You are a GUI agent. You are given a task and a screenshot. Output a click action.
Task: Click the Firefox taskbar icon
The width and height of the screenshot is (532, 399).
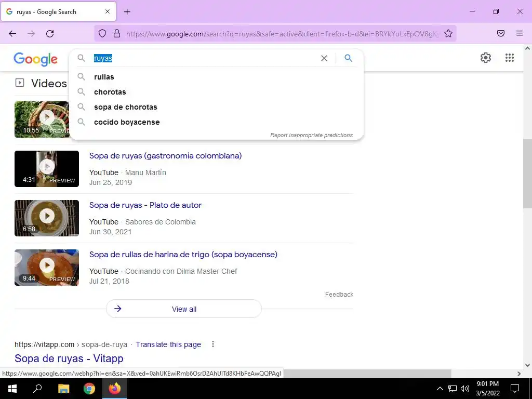click(x=115, y=389)
